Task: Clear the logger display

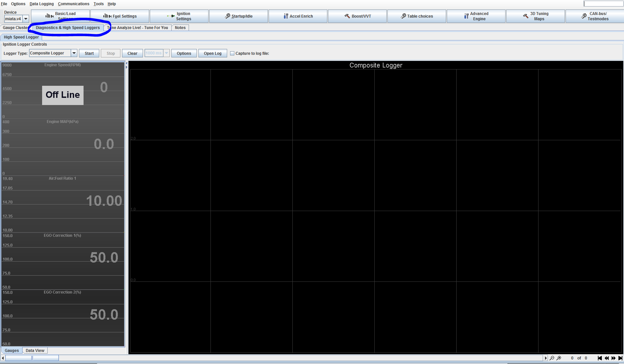Action: [x=133, y=53]
